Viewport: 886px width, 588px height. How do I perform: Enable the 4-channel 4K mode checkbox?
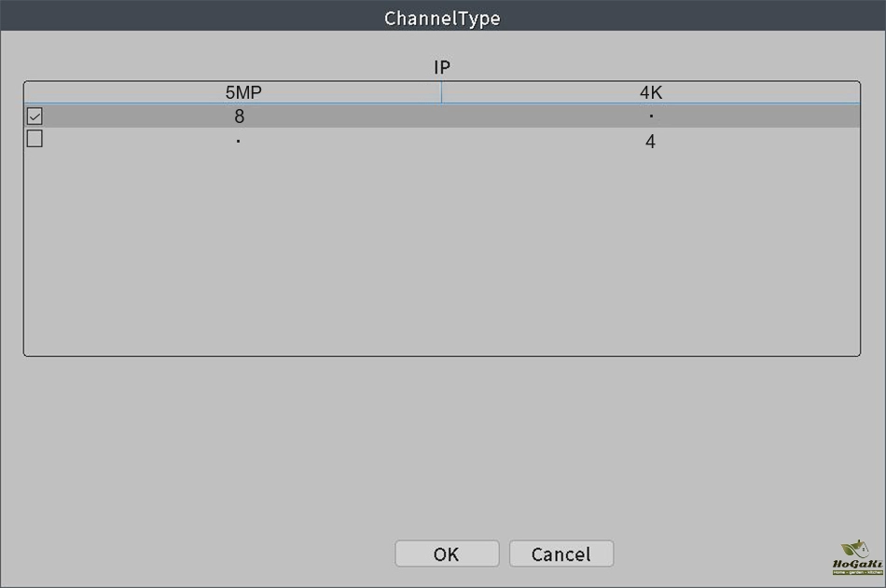click(35, 139)
